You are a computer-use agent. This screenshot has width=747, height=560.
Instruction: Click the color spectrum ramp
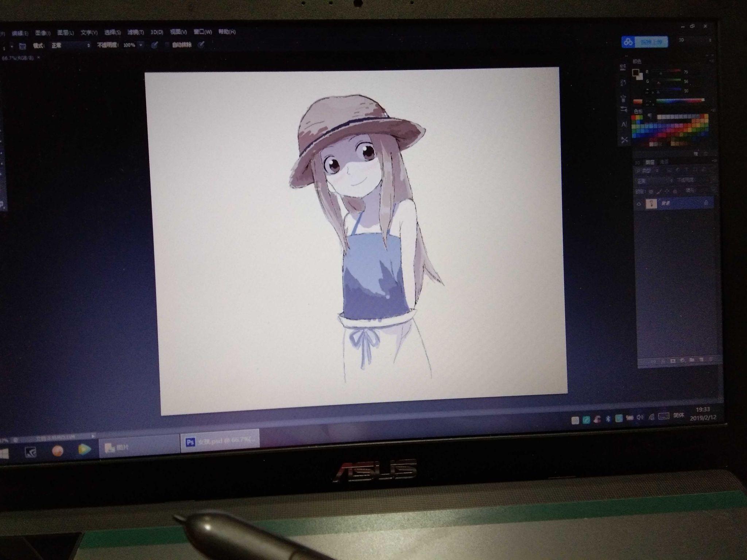tap(680, 101)
